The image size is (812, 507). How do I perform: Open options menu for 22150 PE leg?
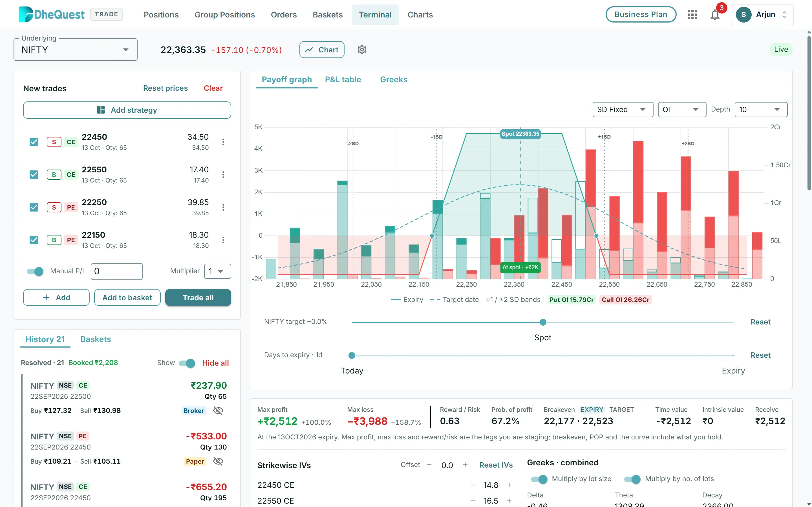click(x=223, y=240)
